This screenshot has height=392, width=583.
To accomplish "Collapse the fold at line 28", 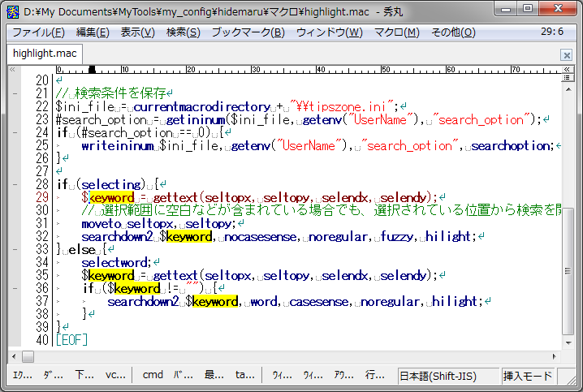I will [15, 185].
